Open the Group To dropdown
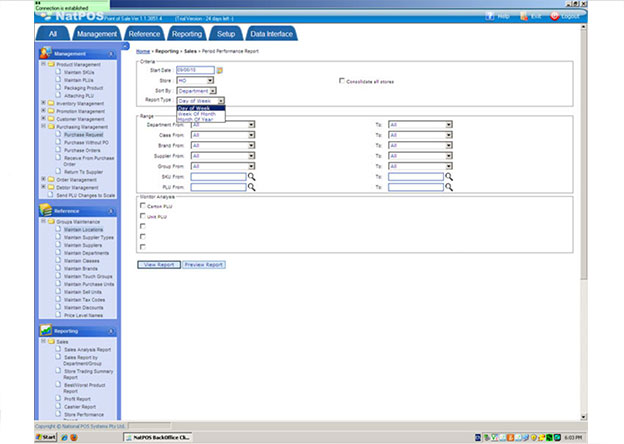Image resolution: width=624 pixels, height=444 pixels. [420, 166]
